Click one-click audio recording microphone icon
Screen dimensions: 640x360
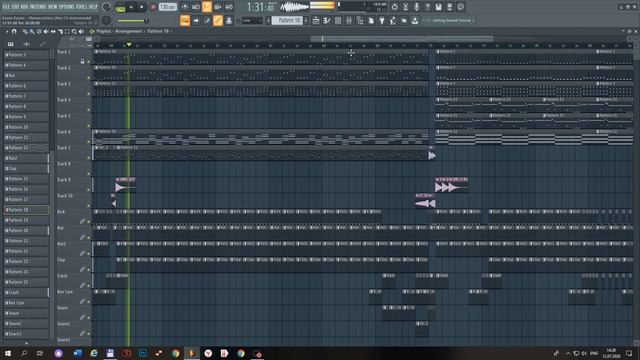416,7
